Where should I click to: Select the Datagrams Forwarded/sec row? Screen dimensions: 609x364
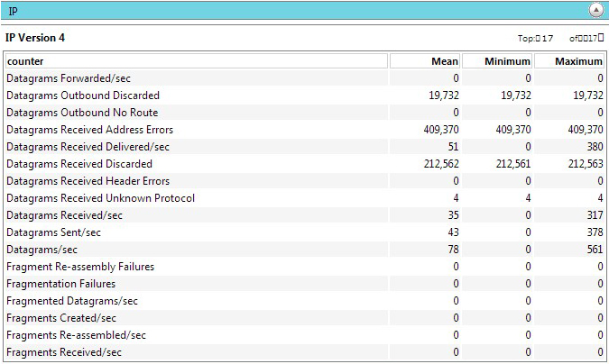click(x=305, y=78)
